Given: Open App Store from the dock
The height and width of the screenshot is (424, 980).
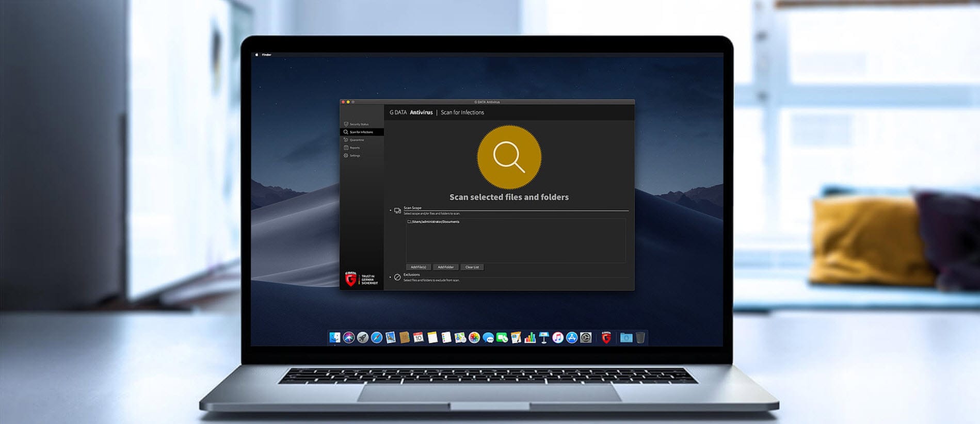Looking at the screenshot, I should (x=572, y=337).
